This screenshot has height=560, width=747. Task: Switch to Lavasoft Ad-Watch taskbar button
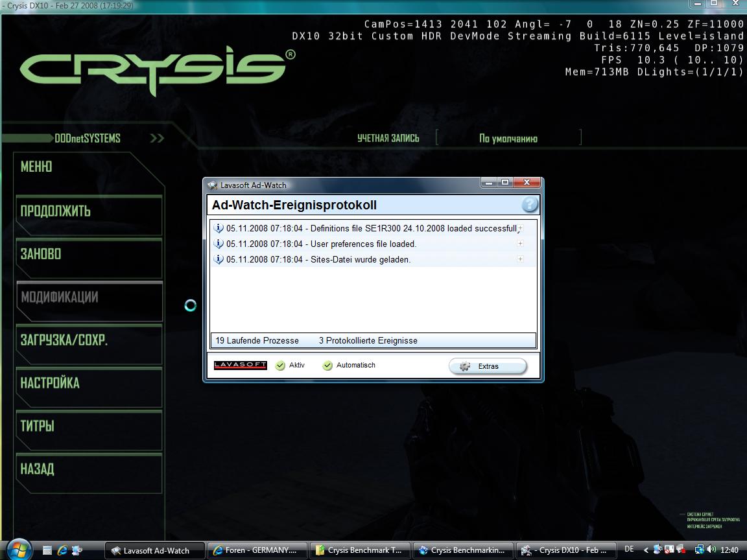[154, 550]
